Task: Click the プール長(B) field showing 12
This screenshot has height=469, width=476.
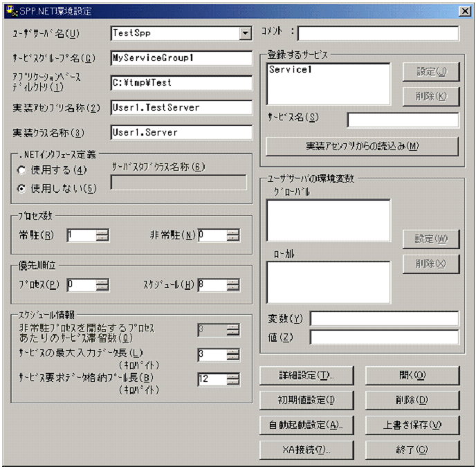Action: (x=212, y=379)
